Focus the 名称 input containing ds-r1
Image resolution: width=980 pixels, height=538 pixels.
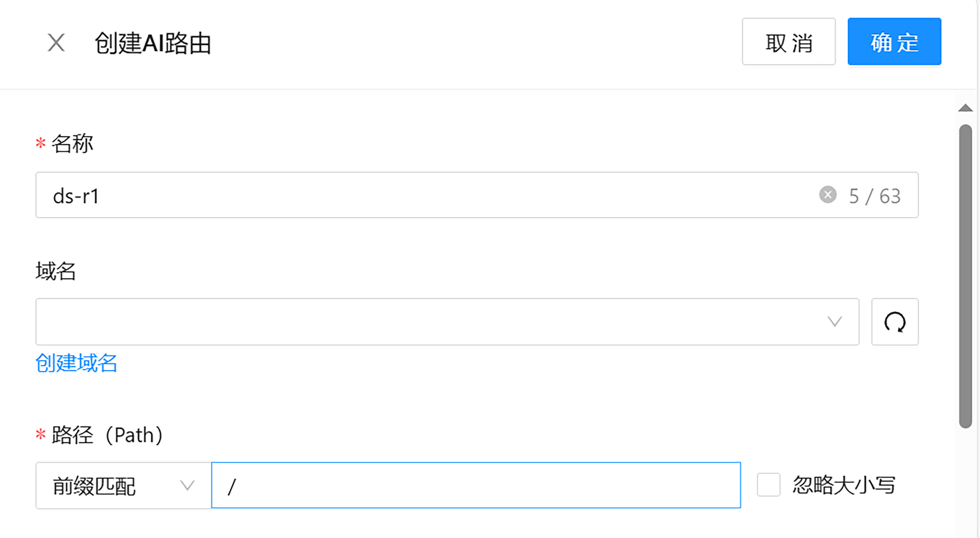pyautogui.click(x=418, y=195)
